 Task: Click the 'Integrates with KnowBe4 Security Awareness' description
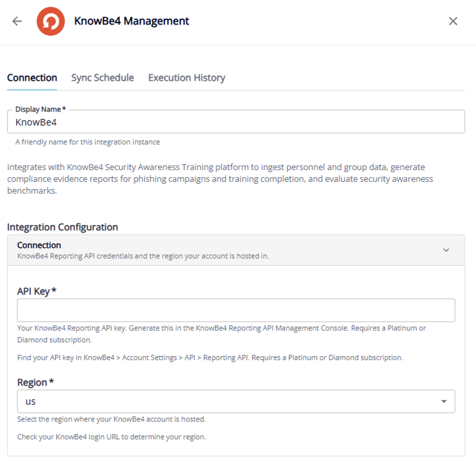pos(220,179)
